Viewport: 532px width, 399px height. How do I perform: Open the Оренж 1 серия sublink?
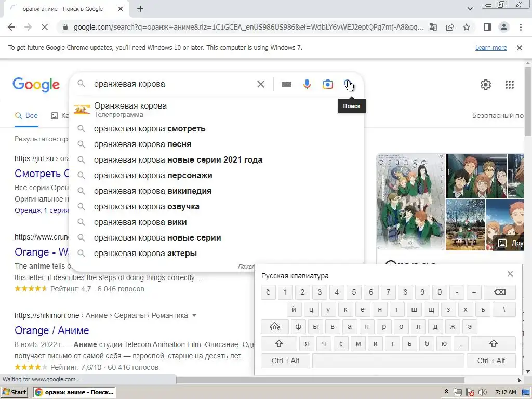click(x=42, y=210)
